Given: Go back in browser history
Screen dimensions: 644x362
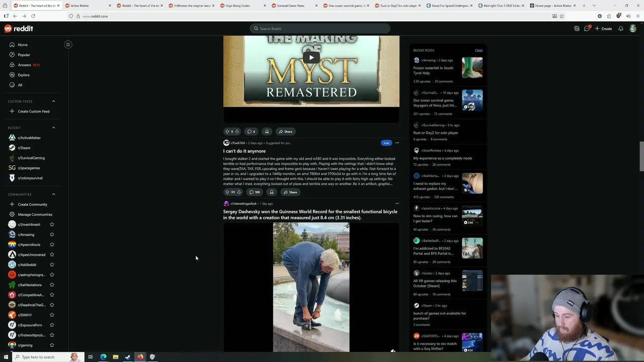Looking at the screenshot, I should (15, 16).
